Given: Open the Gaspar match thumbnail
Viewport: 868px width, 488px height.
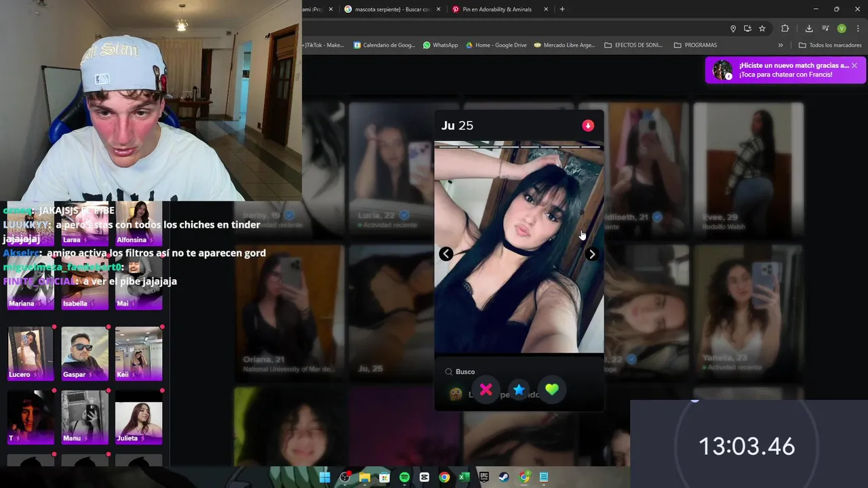Looking at the screenshot, I should pos(85,353).
